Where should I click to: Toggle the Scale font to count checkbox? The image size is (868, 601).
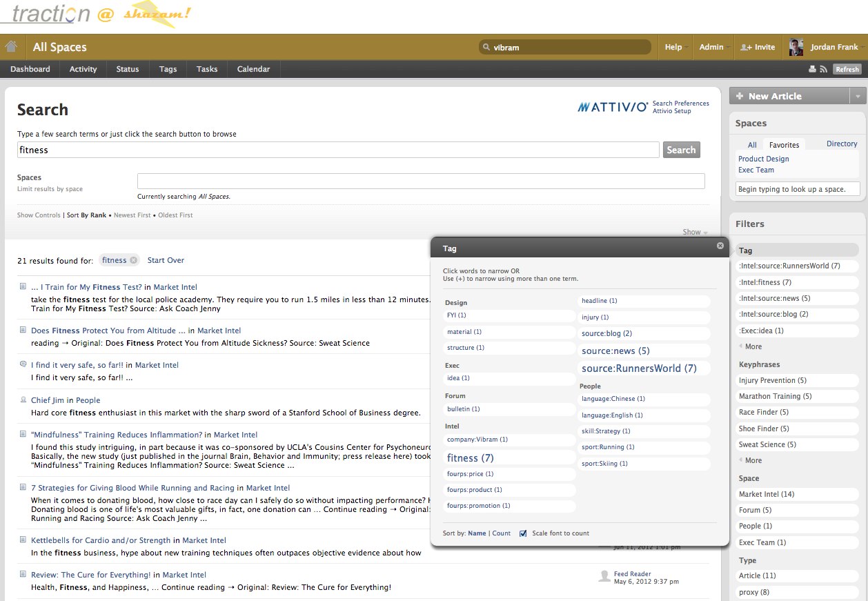coord(523,533)
